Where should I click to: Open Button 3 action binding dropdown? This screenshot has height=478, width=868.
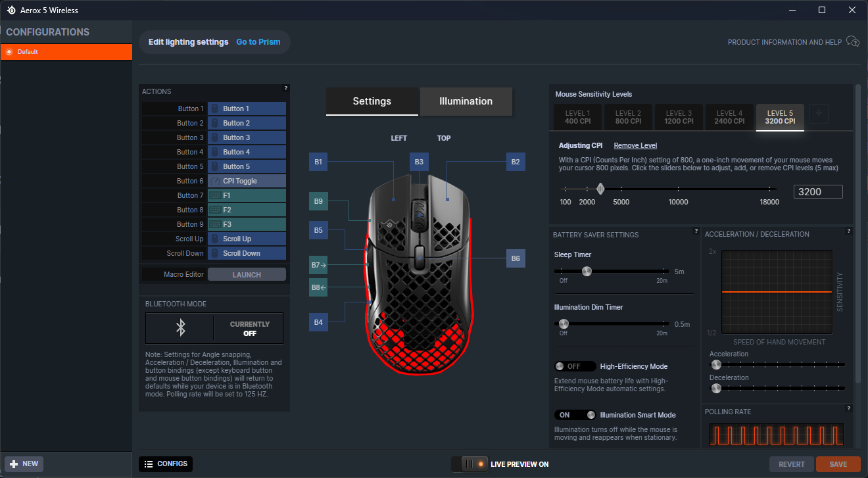[x=247, y=137]
